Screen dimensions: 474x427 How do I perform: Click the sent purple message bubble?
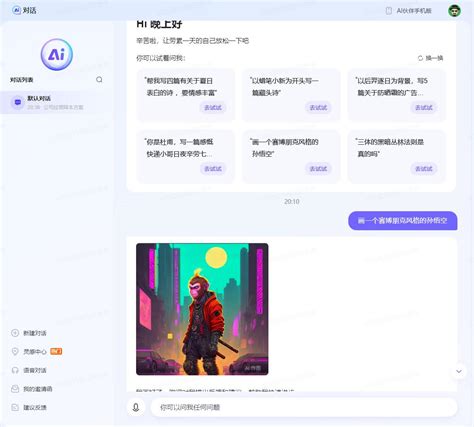tap(403, 220)
